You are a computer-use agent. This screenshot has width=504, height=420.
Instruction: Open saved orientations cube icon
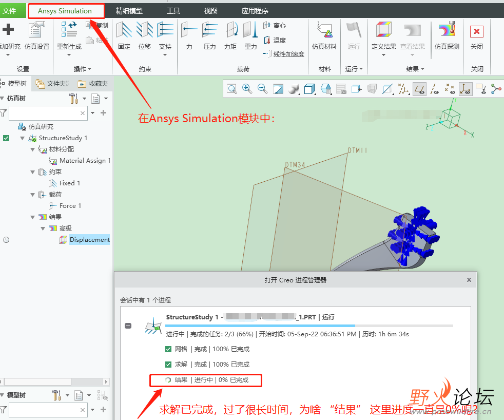pyautogui.click(x=309, y=89)
